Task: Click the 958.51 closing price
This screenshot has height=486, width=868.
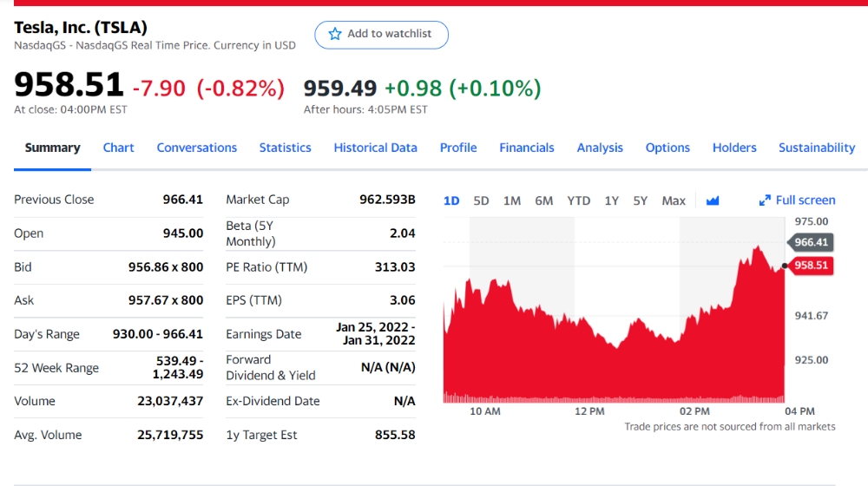Action: (x=69, y=85)
